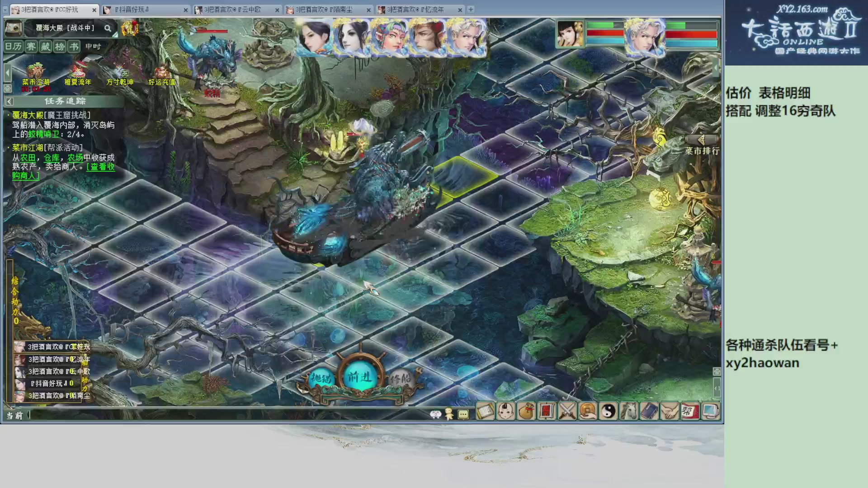Click the 农场 link in quest text
The width and height of the screenshot is (868, 488).
(x=75, y=158)
